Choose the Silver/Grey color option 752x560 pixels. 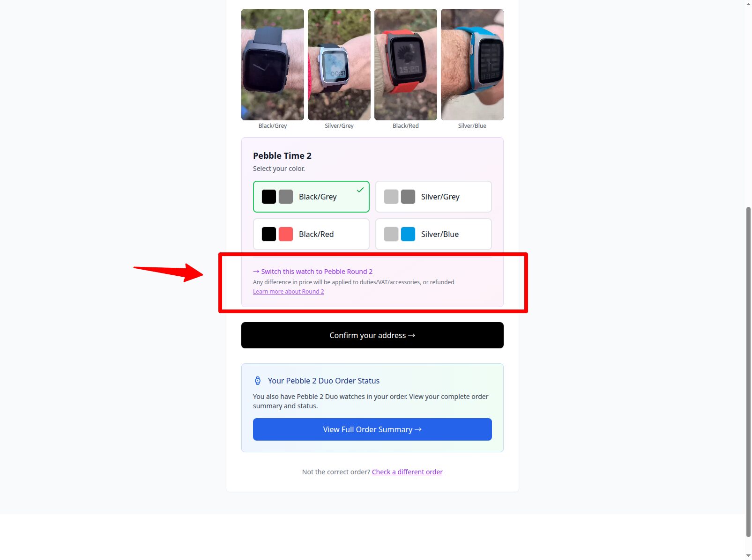(x=433, y=197)
